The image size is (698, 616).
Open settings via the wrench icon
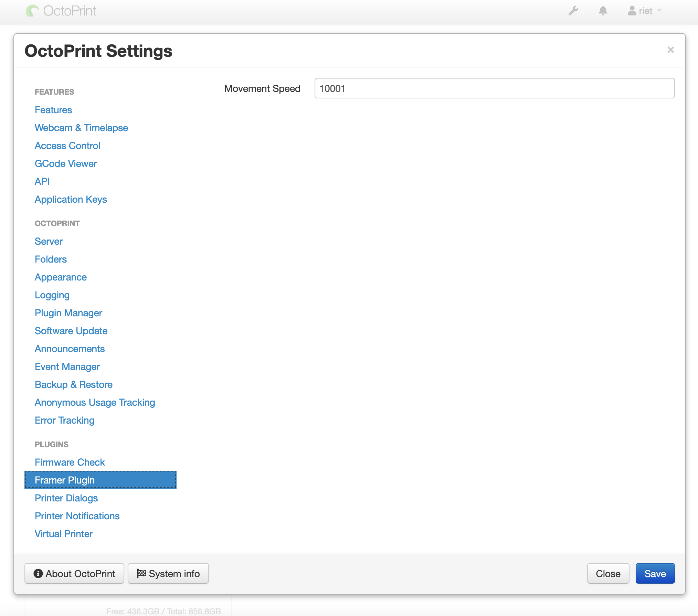(573, 11)
